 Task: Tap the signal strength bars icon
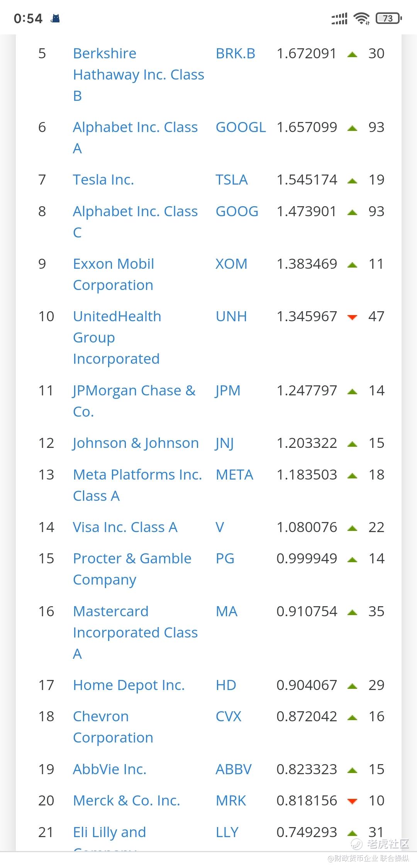click(339, 19)
